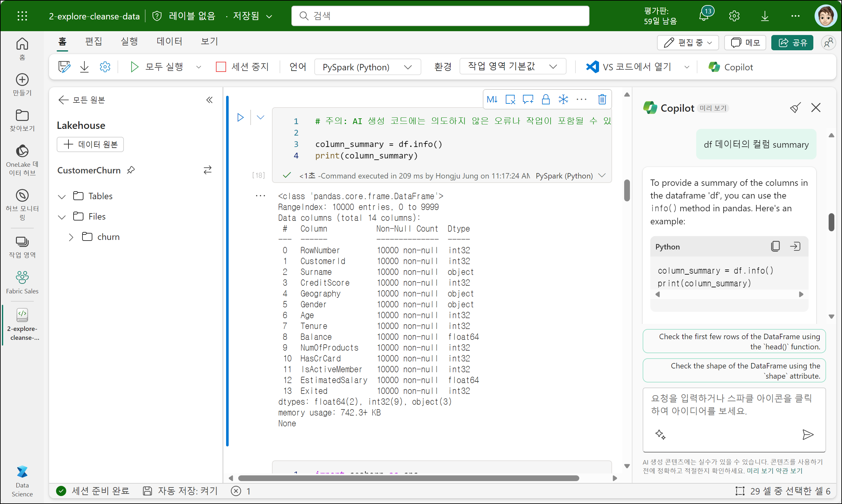The image size is (842, 504).
Task: Run the current cell play button
Action: (240, 117)
